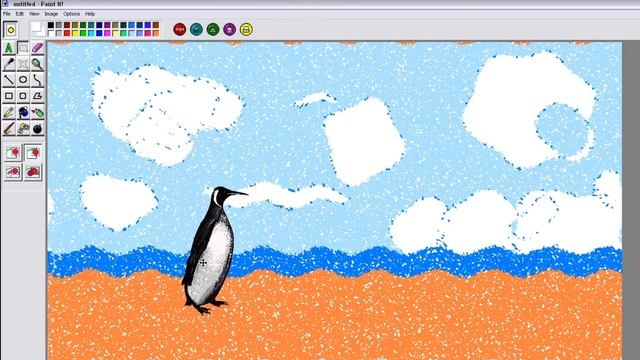Screen dimensions: 640x360
Task: Open the Edit menu
Action: click(x=20, y=14)
